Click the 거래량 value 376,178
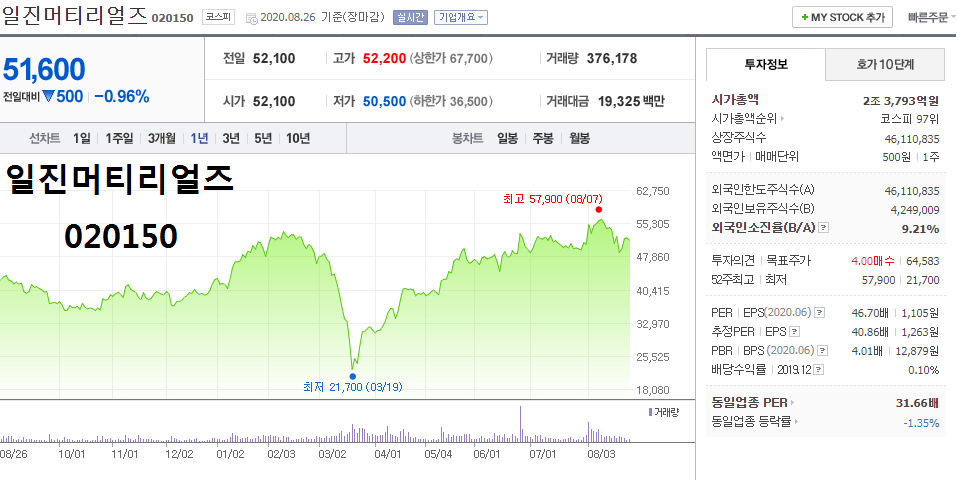Image resolution: width=958 pixels, height=480 pixels. (x=612, y=59)
